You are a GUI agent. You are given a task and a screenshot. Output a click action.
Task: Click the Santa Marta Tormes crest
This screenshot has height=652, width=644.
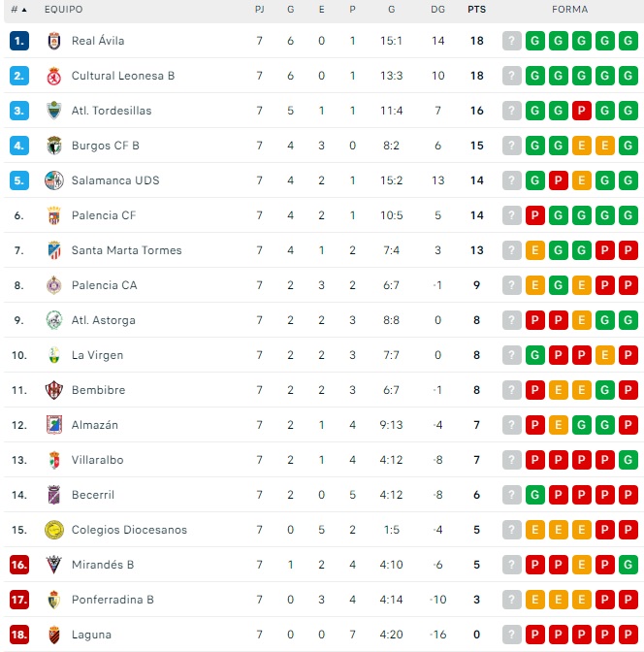(54, 250)
